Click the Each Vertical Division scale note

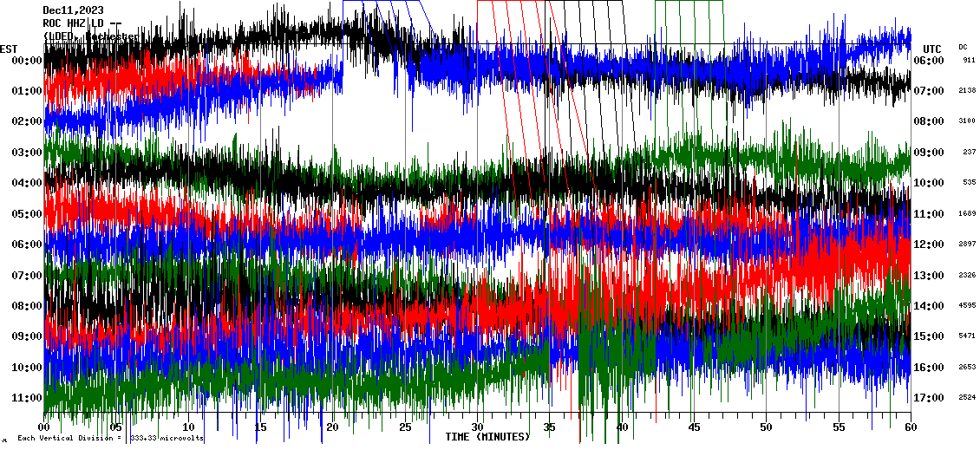(x=110, y=439)
